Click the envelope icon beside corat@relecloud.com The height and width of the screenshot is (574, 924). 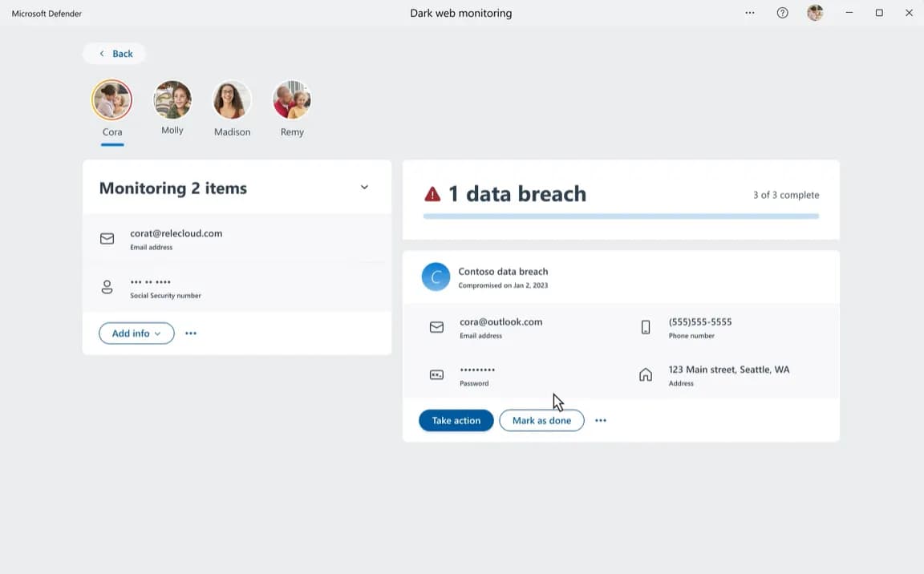tap(107, 238)
